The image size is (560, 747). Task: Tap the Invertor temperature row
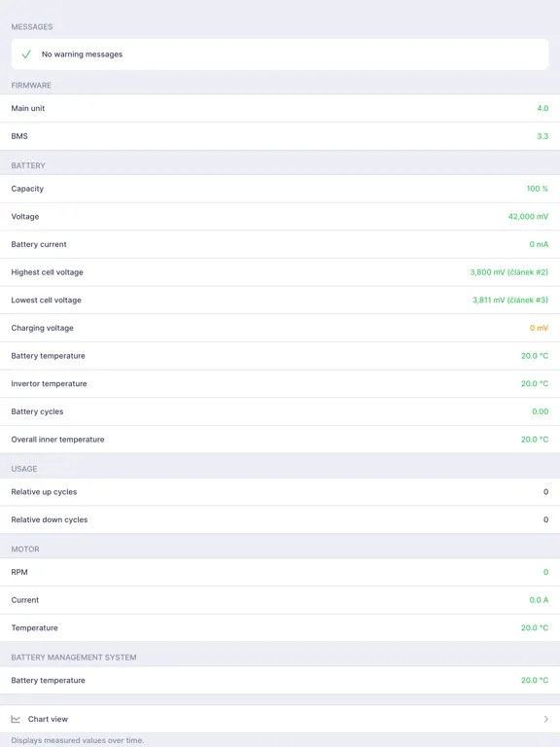(280, 383)
